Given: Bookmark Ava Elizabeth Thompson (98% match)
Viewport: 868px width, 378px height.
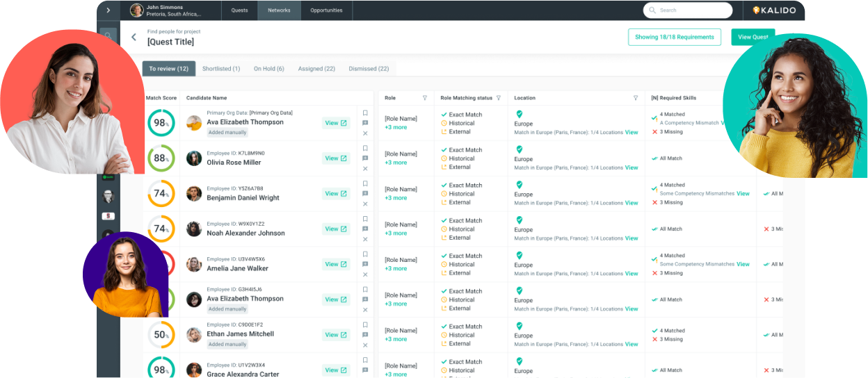Looking at the screenshot, I should (x=365, y=113).
